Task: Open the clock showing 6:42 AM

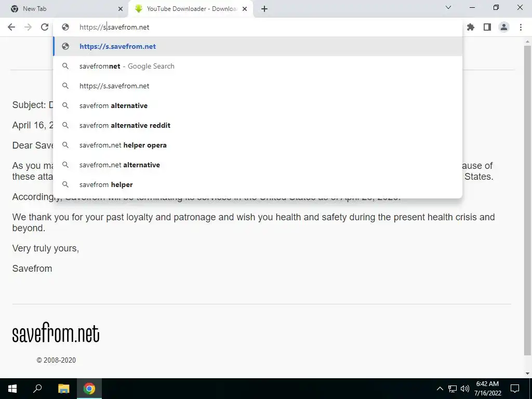Action: tap(487, 389)
